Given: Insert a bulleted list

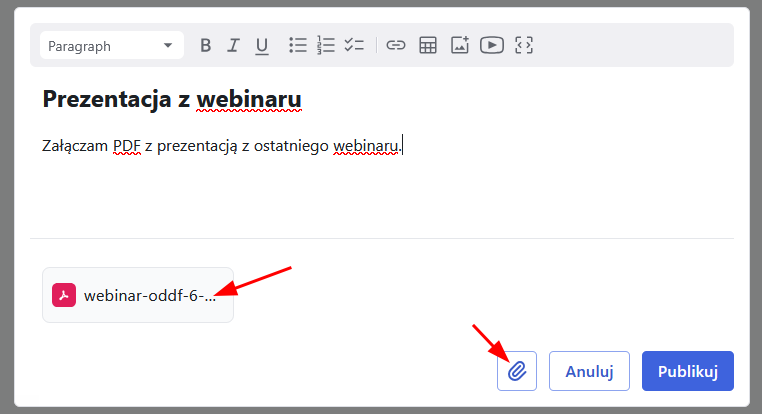Looking at the screenshot, I should (297, 45).
